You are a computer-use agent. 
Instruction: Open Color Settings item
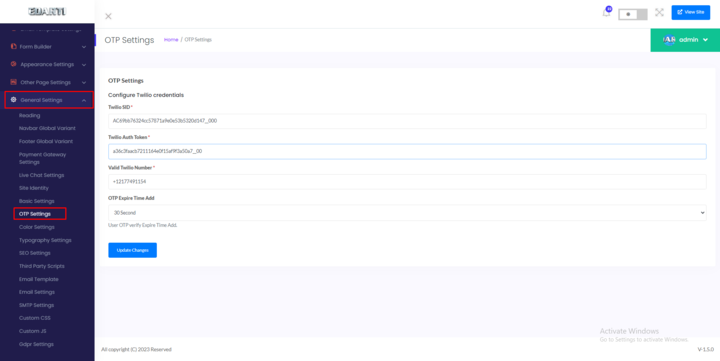(x=36, y=227)
